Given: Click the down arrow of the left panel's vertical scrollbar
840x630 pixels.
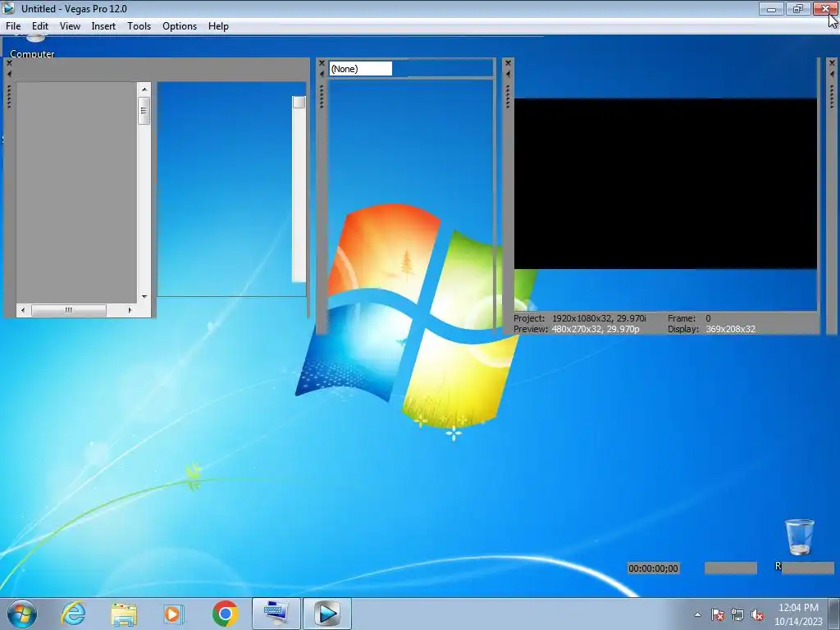Looking at the screenshot, I should 144,297.
